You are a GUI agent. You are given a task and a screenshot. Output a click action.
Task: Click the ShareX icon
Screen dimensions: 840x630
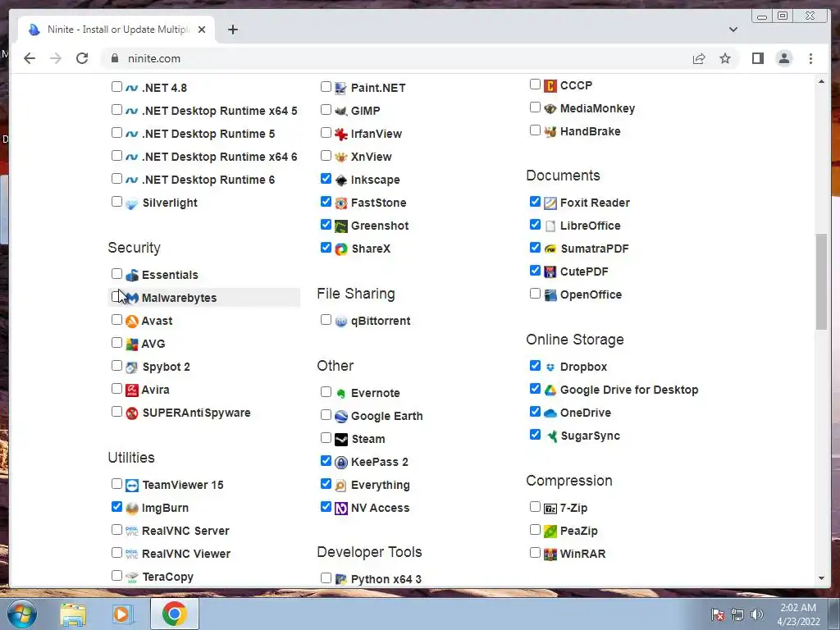pos(340,249)
